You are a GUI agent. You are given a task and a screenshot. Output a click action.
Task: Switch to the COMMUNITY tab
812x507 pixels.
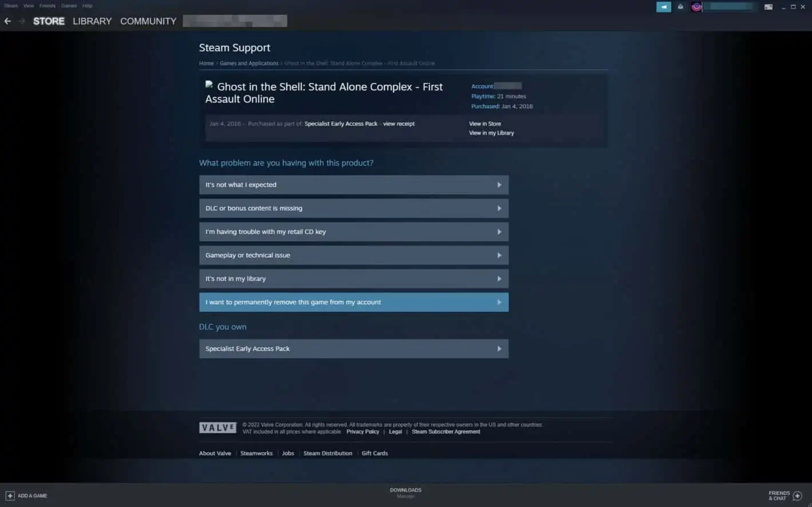148,21
